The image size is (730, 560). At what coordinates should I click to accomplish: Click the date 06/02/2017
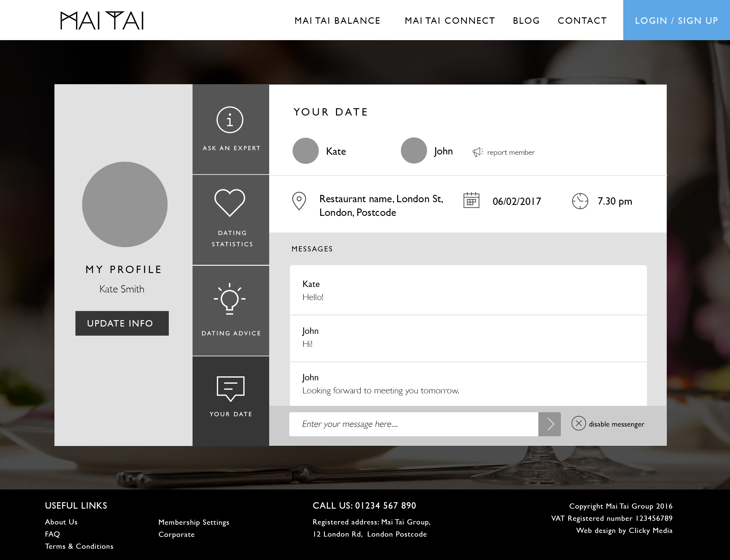click(x=517, y=201)
